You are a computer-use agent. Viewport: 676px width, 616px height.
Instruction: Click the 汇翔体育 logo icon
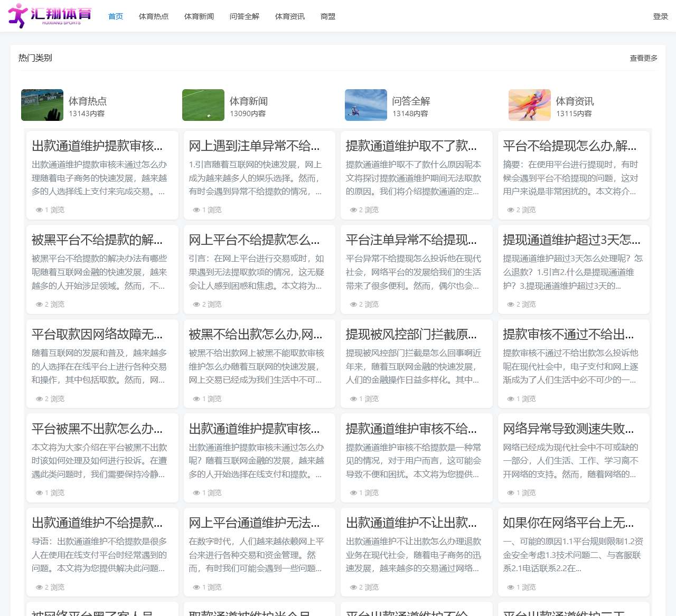(x=18, y=16)
